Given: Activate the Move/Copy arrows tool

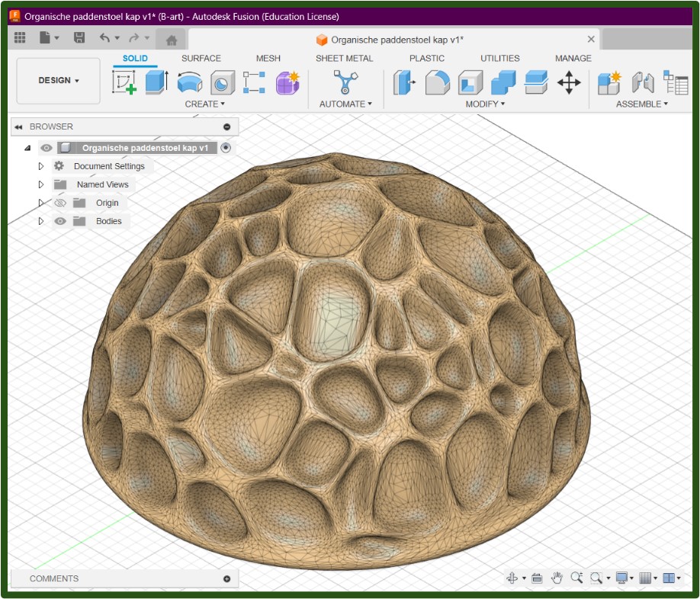Looking at the screenshot, I should pyautogui.click(x=569, y=82).
